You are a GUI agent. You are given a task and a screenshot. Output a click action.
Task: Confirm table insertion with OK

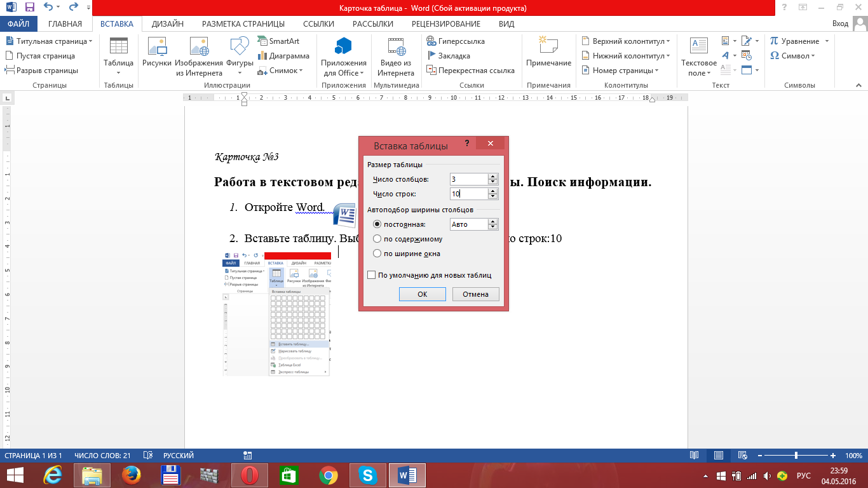422,294
